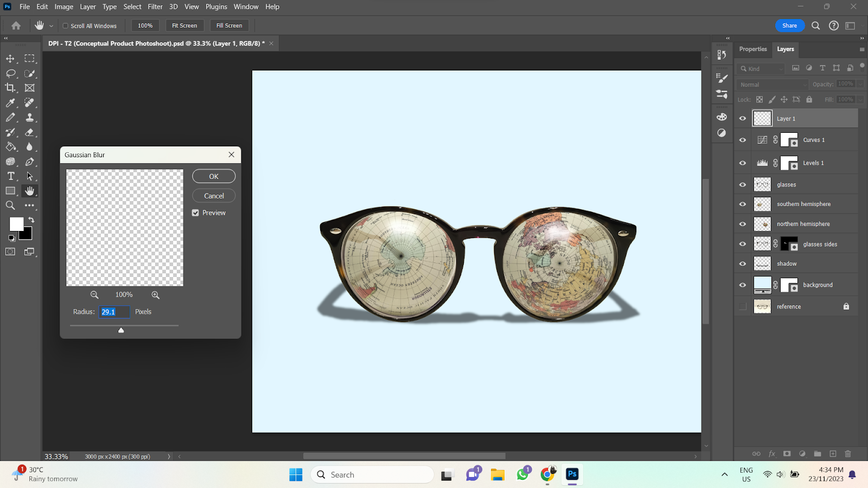This screenshot has width=868, height=488.
Task: Open the Hand tool preset picker arrow
Action: point(52,25)
